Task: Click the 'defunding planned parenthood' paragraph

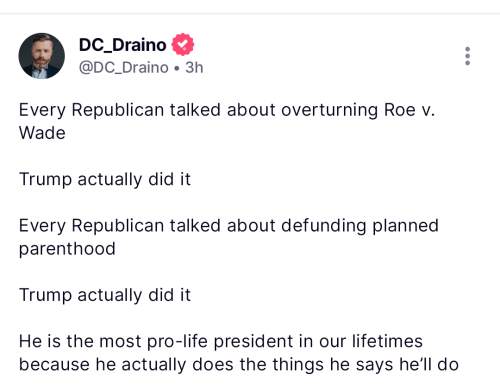Action: [229, 237]
